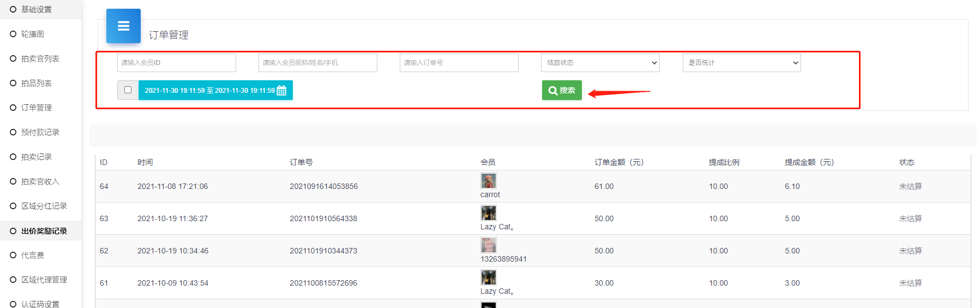The image size is (980, 308).
Task: Click carrot's avatar thumbnail
Action: (488, 181)
